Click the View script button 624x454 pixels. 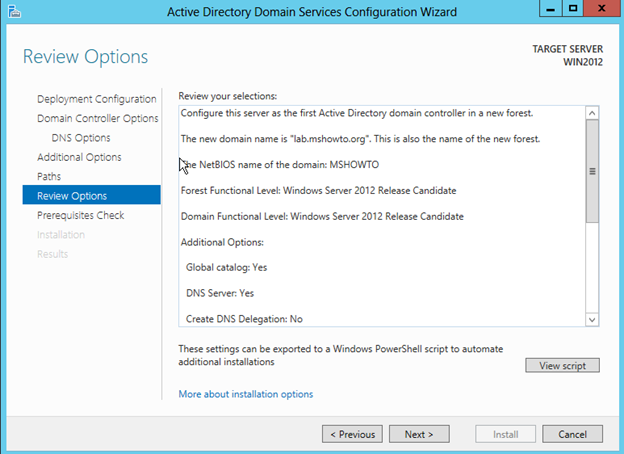(x=562, y=366)
